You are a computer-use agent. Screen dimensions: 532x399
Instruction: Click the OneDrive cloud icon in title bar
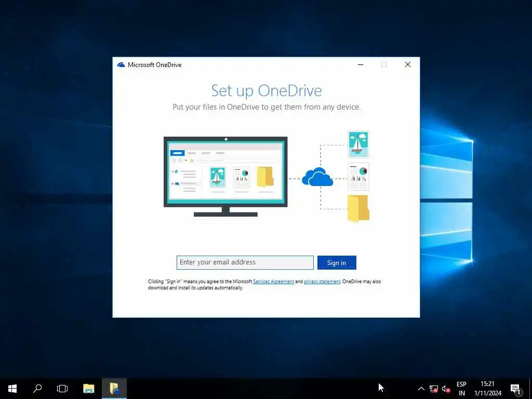pos(121,65)
